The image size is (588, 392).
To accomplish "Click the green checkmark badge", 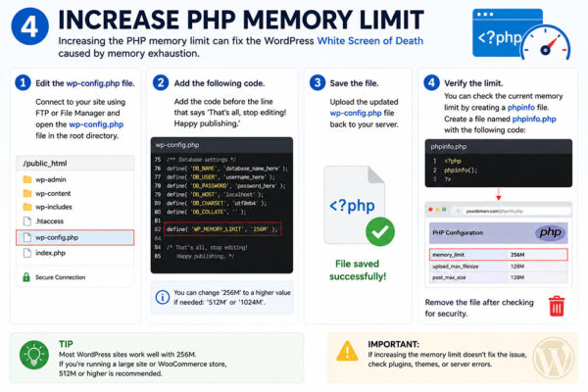I will coord(380,232).
